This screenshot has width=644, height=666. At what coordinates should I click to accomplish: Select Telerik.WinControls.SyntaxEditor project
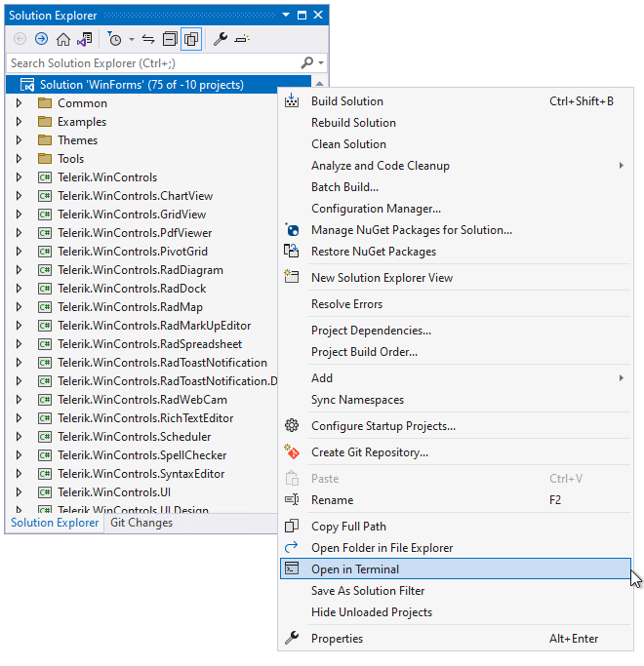[x=141, y=474]
